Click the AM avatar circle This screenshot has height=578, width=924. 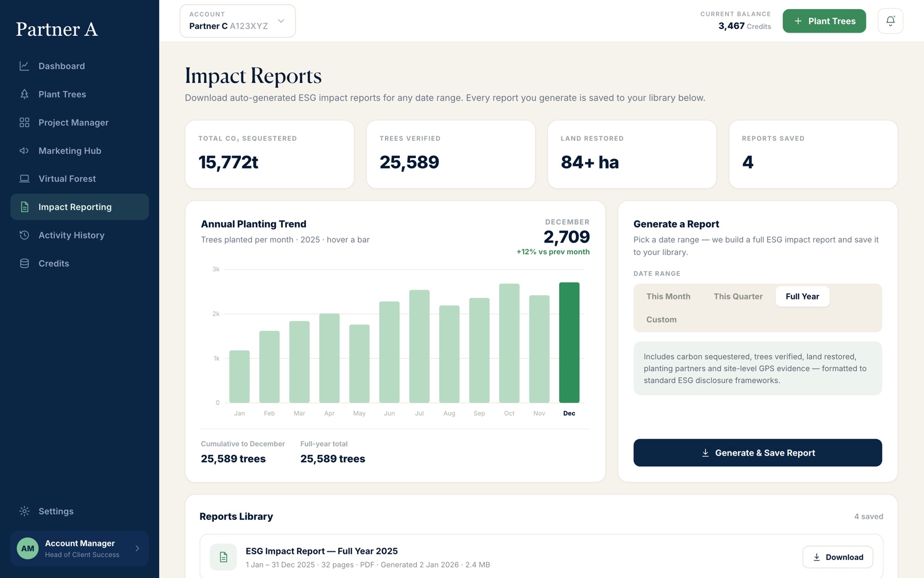28,549
